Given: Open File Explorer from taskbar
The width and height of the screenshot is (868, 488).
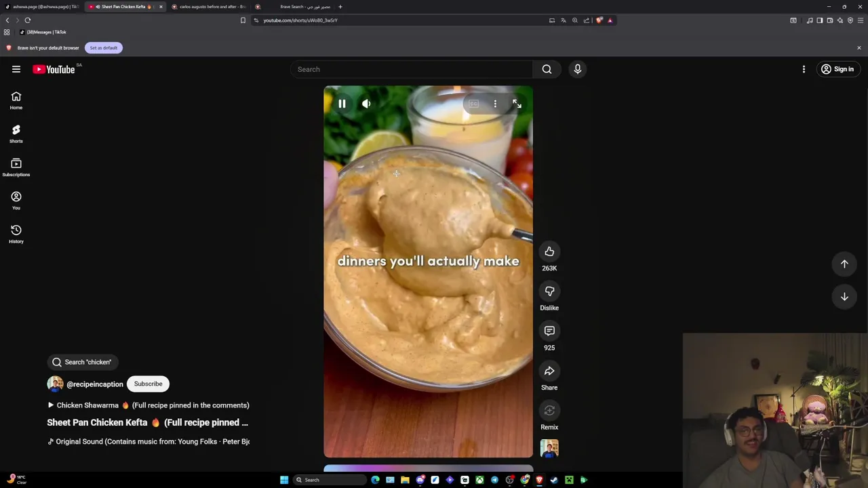Looking at the screenshot, I should pyautogui.click(x=405, y=480).
